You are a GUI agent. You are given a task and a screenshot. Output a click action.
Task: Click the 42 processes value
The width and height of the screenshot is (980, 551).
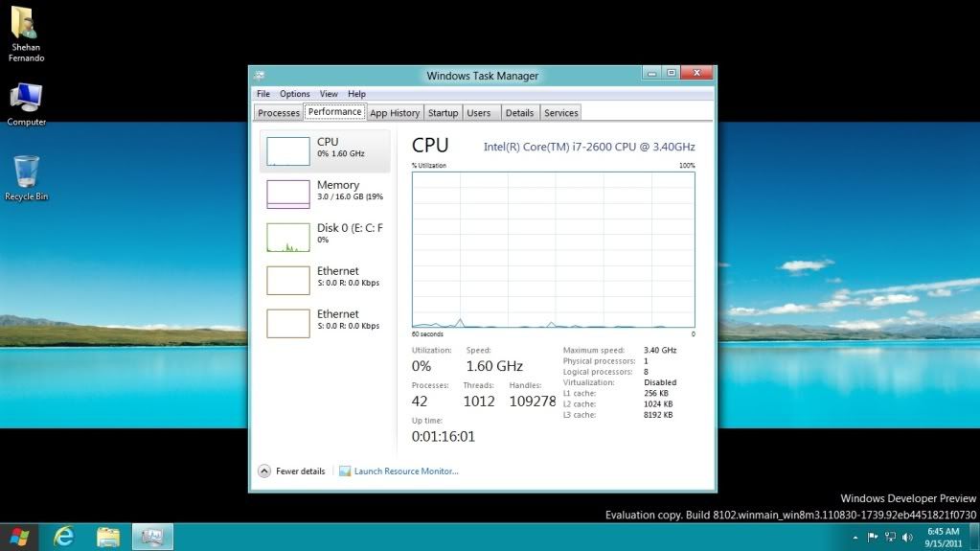[420, 402]
